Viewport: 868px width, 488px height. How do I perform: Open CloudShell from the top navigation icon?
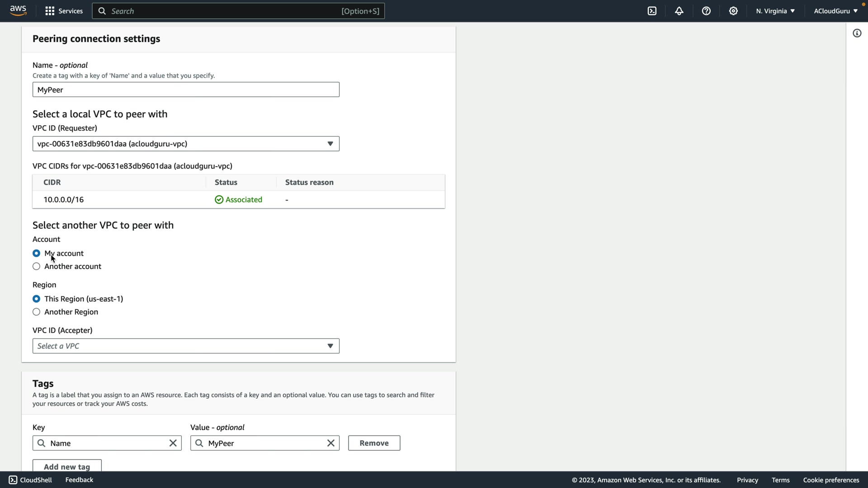click(x=652, y=11)
